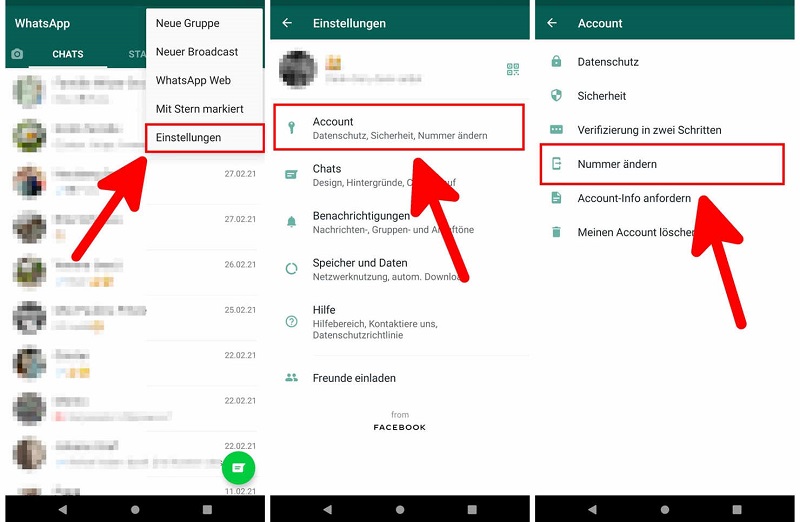The width and height of the screenshot is (800, 522).
Task: Open Chats settings entry
Action: [x=399, y=175]
